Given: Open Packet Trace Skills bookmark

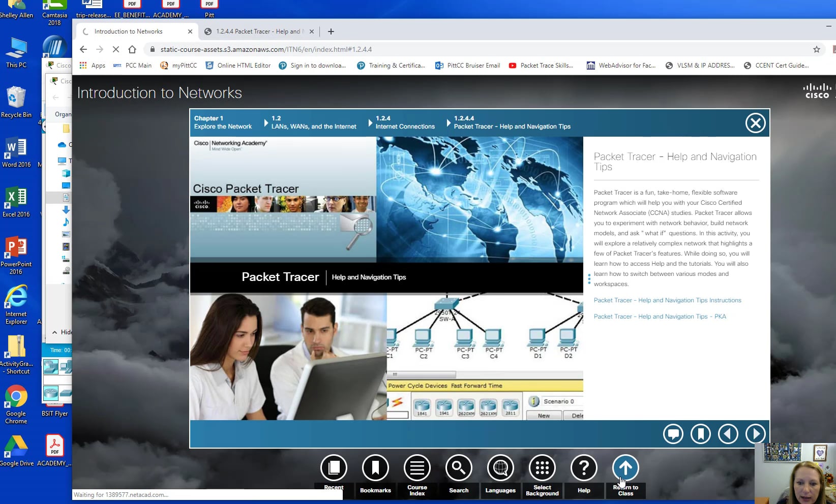Looking at the screenshot, I should (x=541, y=66).
